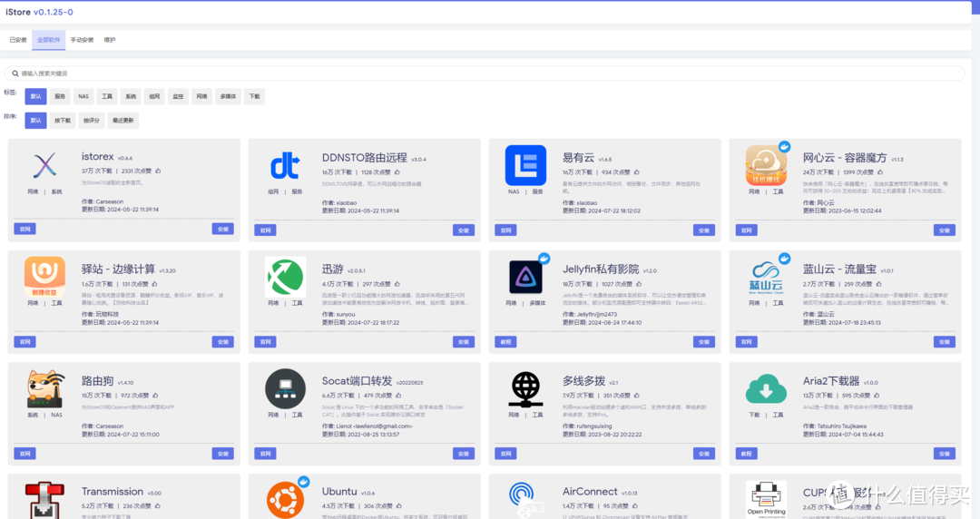
Task: Click the istorex app icon
Action: click(44, 166)
